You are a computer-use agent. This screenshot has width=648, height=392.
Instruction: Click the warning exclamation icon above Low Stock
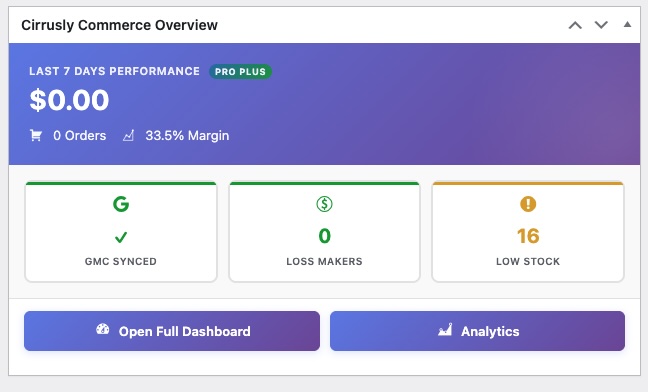coord(528,204)
